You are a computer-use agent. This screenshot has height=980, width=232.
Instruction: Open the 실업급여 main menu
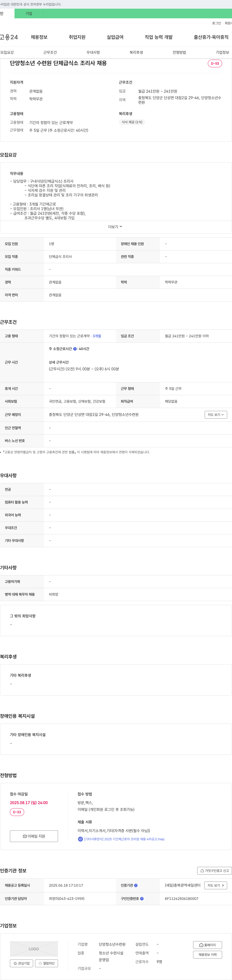[115, 37]
